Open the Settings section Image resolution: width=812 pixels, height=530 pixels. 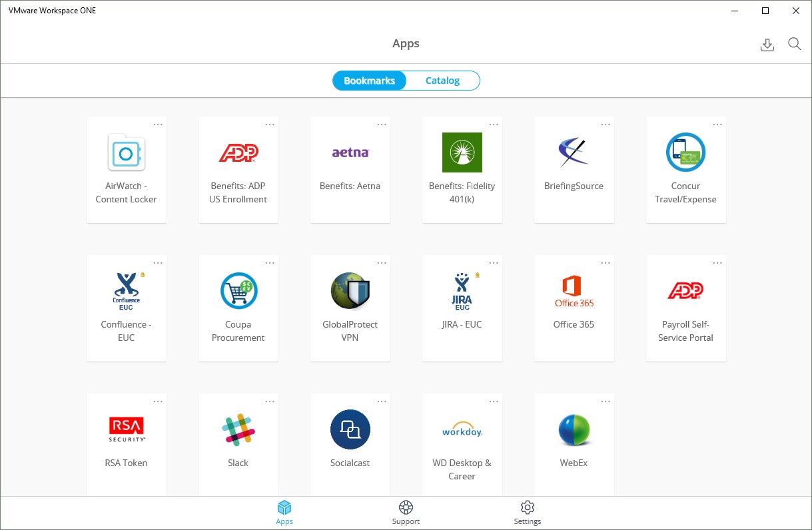527,513
